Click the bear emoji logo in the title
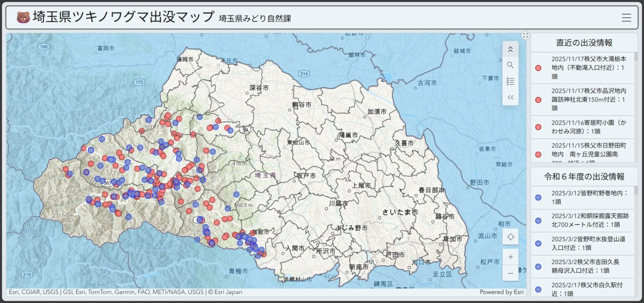The image size is (644, 303). click(23, 18)
